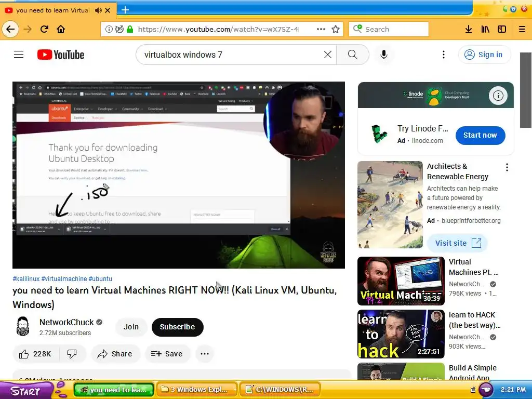The width and height of the screenshot is (532, 399).
Task: Open the #kalilinux hashtag link
Action: 26,279
